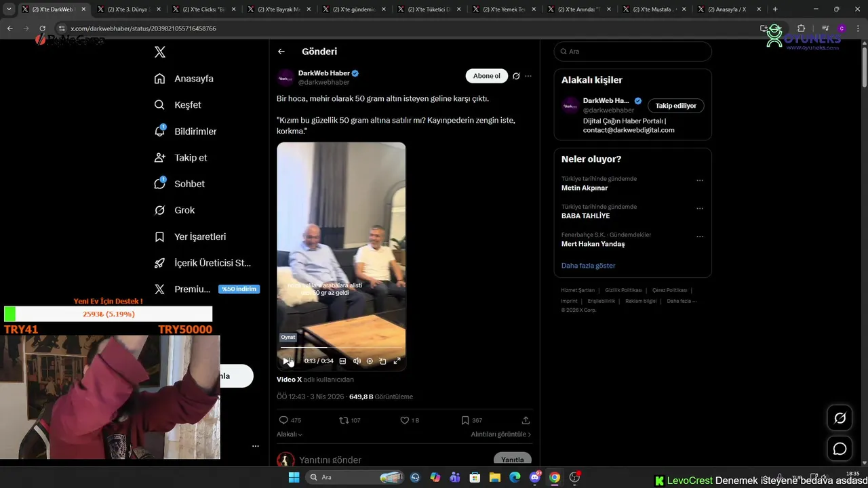The width and height of the screenshot is (868, 488).
Task: Reload the page
Action: pyautogui.click(x=42, y=28)
